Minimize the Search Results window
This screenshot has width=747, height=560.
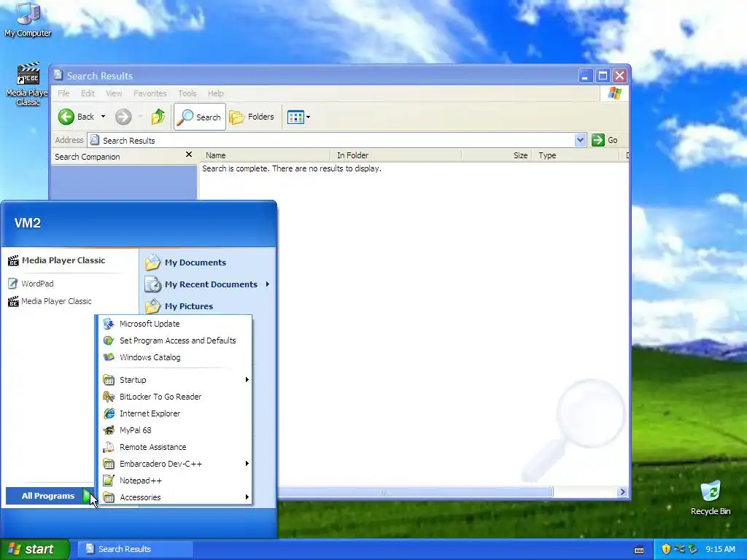(585, 76)
